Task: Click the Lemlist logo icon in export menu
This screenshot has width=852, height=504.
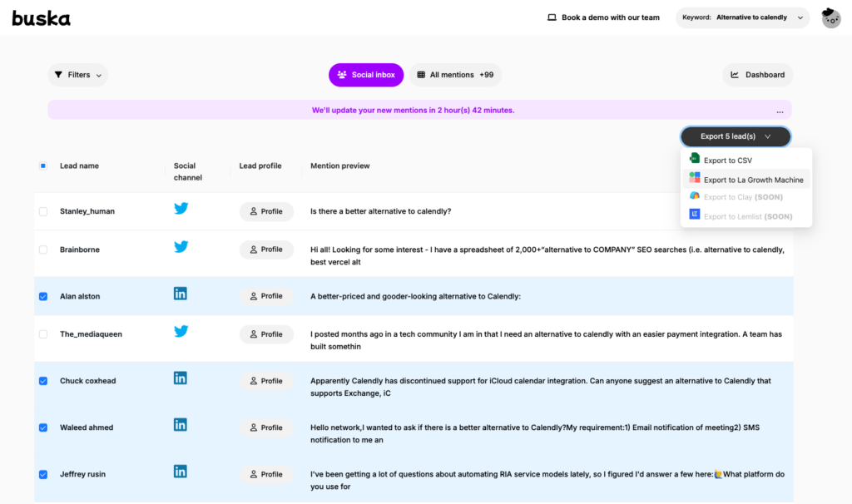Action: 695,214
